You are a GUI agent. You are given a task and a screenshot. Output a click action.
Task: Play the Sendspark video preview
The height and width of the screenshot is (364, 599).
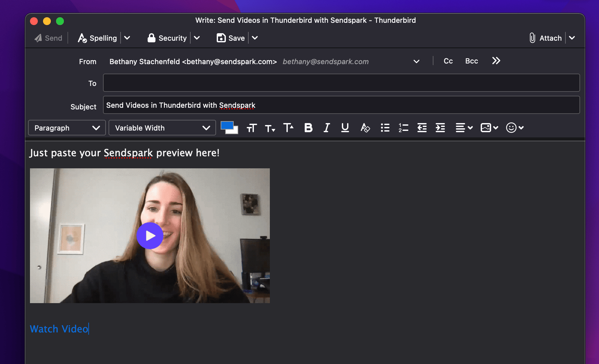(150, 236)
